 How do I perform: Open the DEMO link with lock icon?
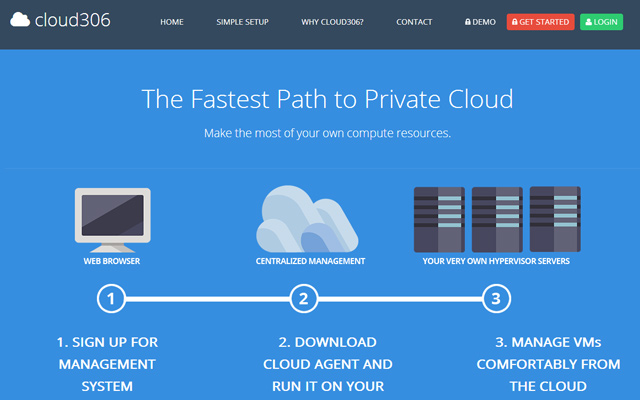click(x=480, y=22)
